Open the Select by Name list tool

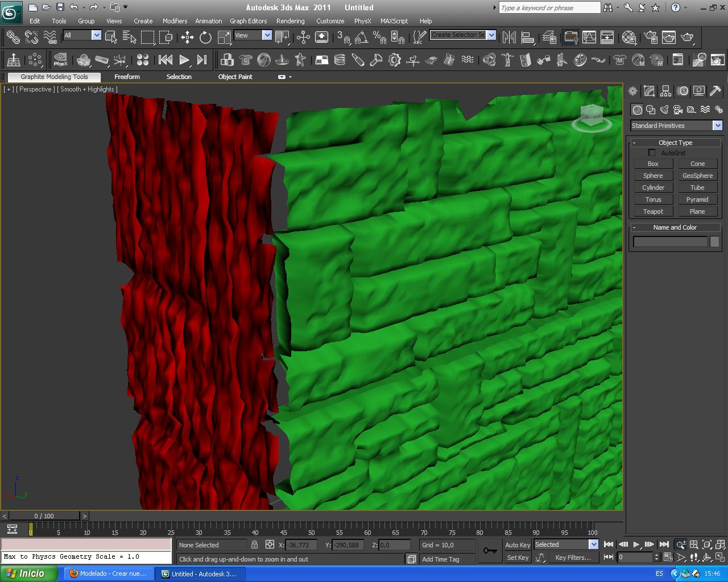coord(130,38)
